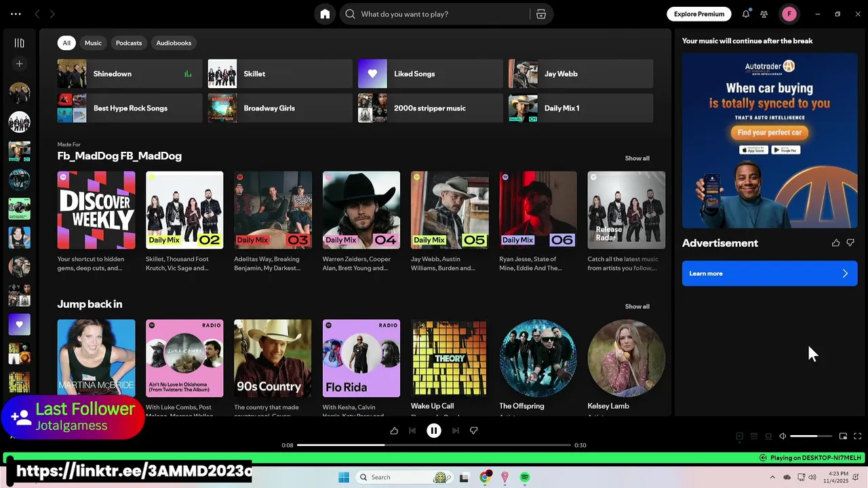Show all Jump back in items

point(637,306)
